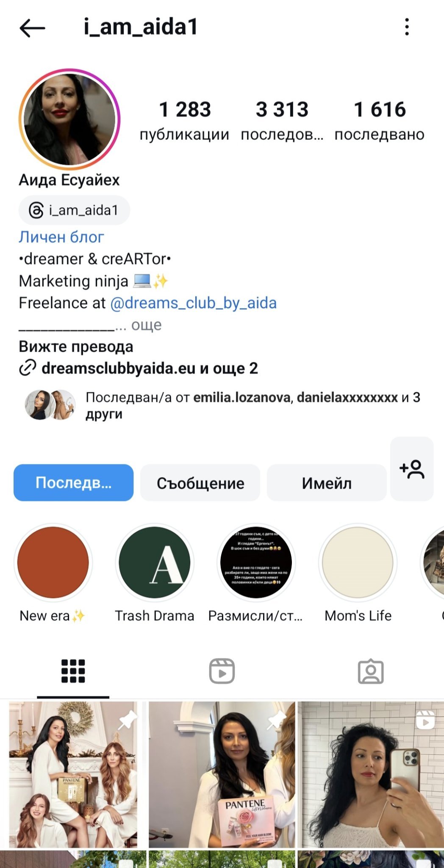Select the posts grid tab

click(x=73, y=671)
